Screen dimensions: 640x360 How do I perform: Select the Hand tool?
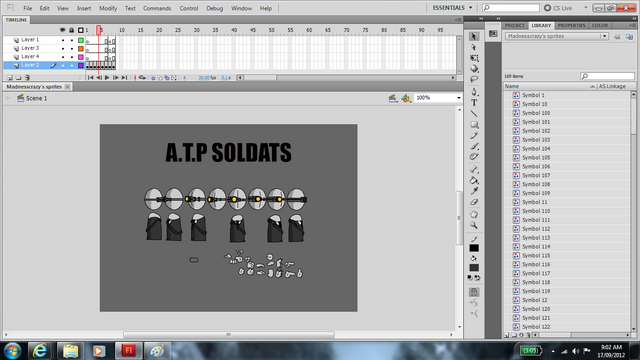click(x=474, y=214)
